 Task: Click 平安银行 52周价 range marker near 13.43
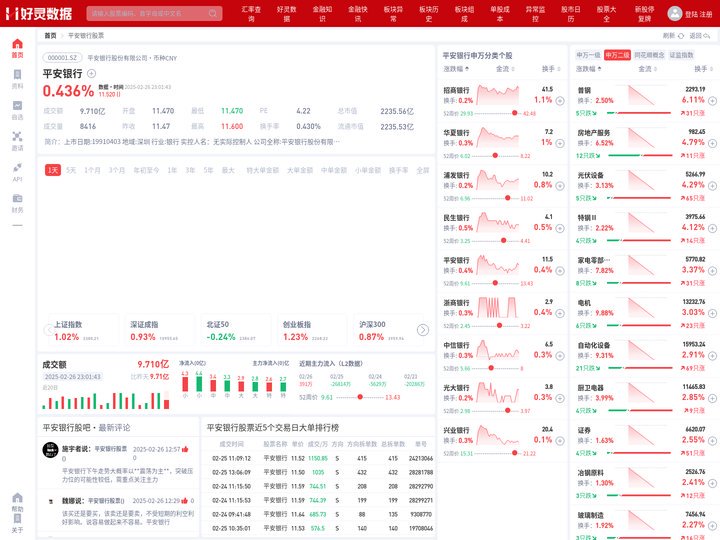[x=360, y=397]
